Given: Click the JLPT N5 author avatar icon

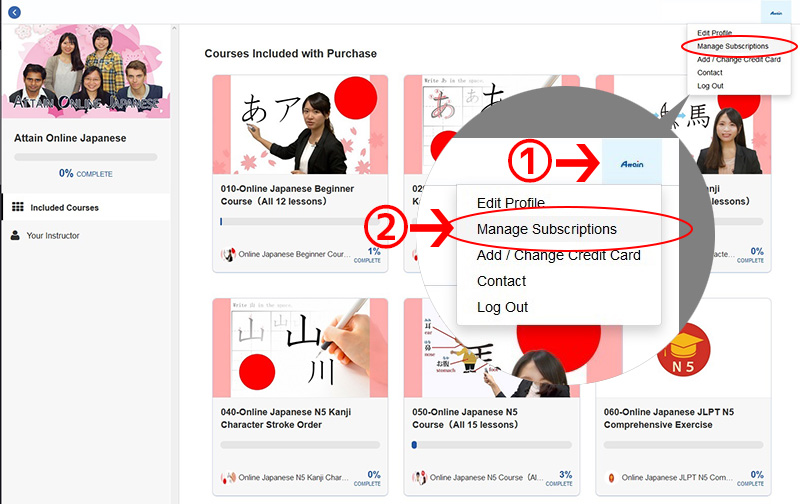Looking at the screenshot, I should pyautogui.click(x=611, y=478).
